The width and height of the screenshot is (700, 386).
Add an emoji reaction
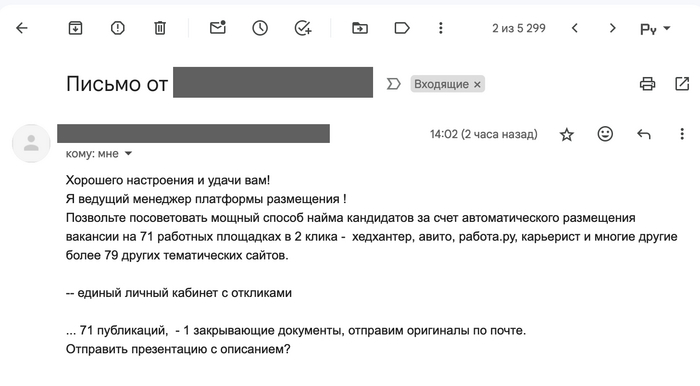coord(605,134)
